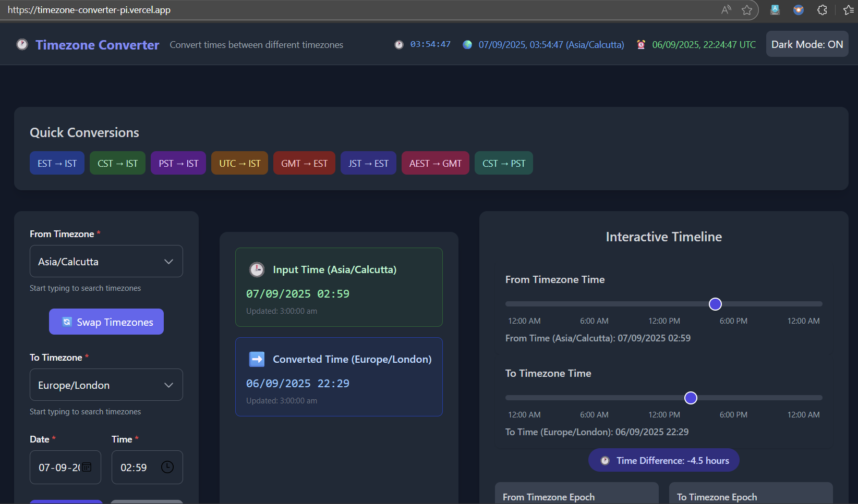Click the favorites star in the address bar
This screenshot has width=858, height=504.
coord(747,9)
